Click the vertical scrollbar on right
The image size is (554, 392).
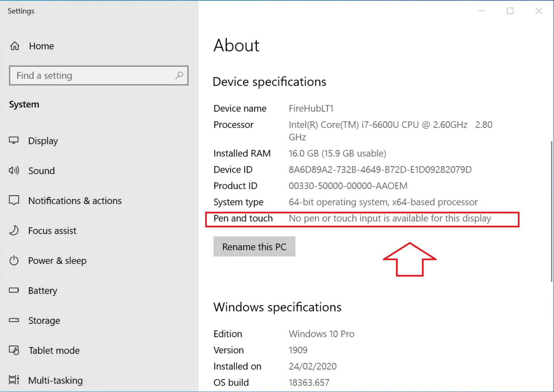551,211
